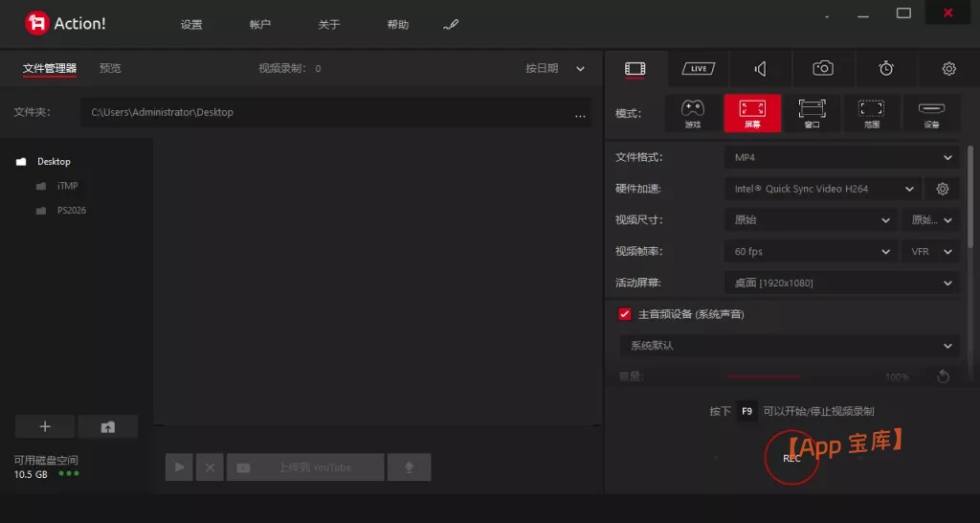Browse folder path with the ellipsis button
Viewport: 980px width, 523px height.
pos(580,115)
